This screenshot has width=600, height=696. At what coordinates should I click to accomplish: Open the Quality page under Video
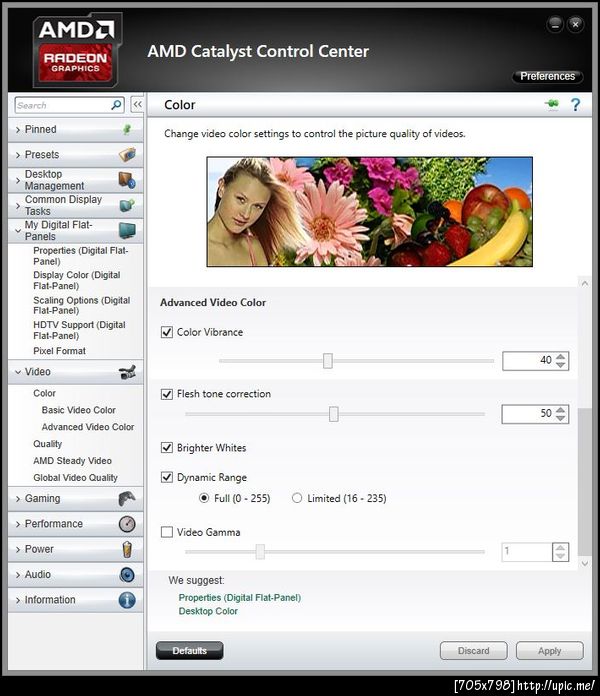[x=47, y=443]
